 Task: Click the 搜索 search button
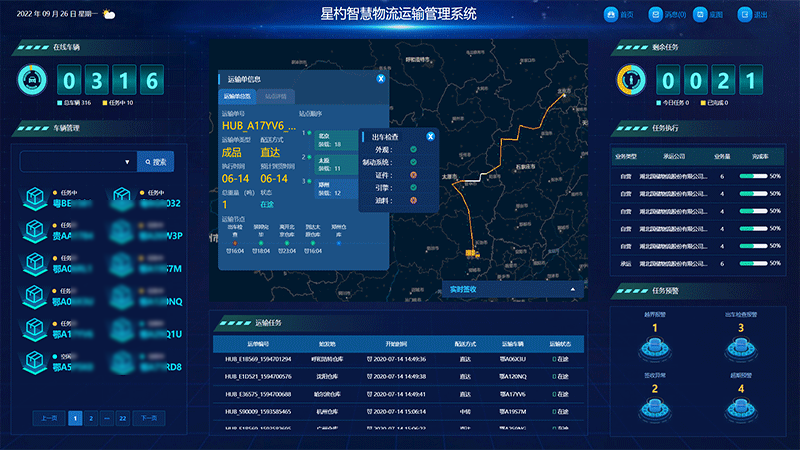click(157, 161)
